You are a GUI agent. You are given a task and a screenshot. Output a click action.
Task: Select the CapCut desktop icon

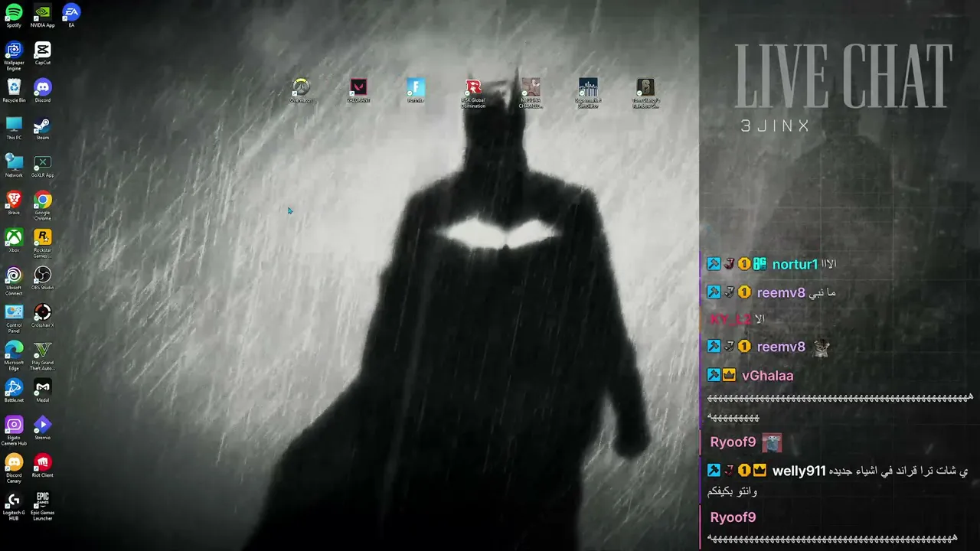(x=43, y=54)
